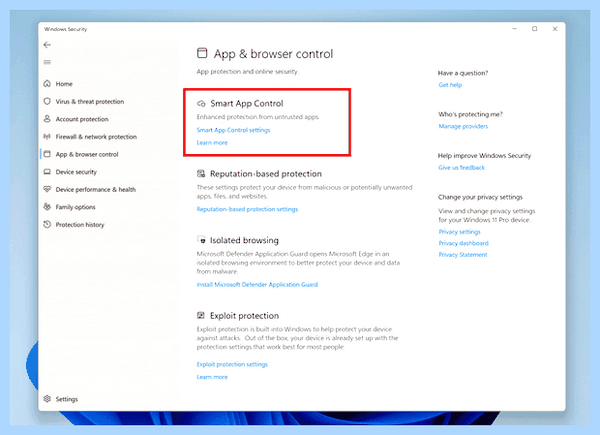Click the Settings gear icon
600x435 pixels.
click(47, 399)
